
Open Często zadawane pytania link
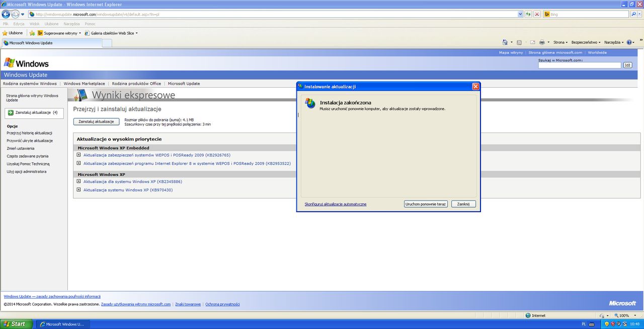point(28,156)
